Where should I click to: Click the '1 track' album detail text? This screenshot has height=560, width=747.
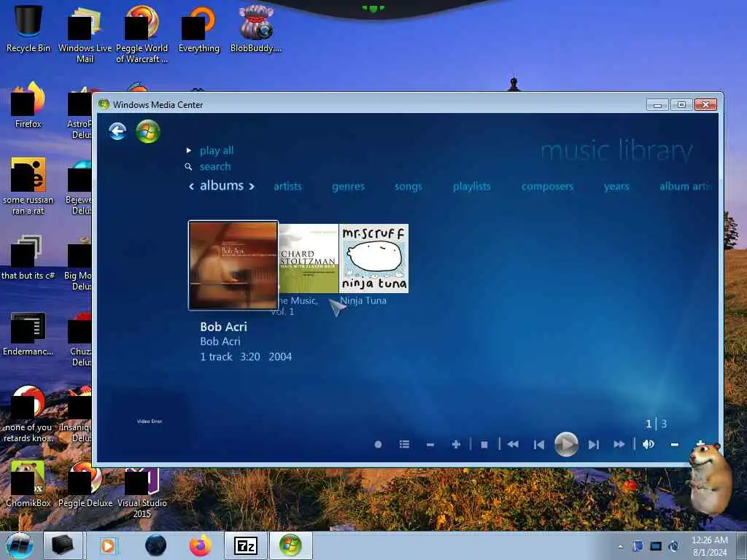pyautogui.click(x=216, y=357)
